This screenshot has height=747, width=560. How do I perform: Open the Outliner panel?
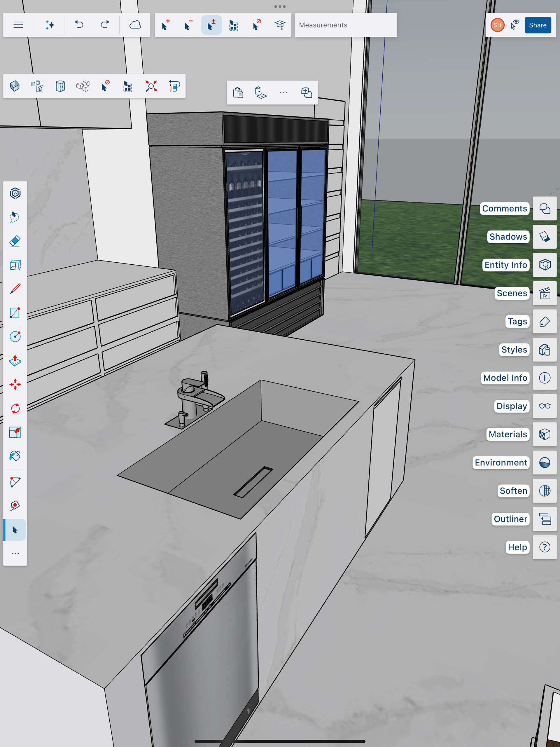click(x=545, y=519)
